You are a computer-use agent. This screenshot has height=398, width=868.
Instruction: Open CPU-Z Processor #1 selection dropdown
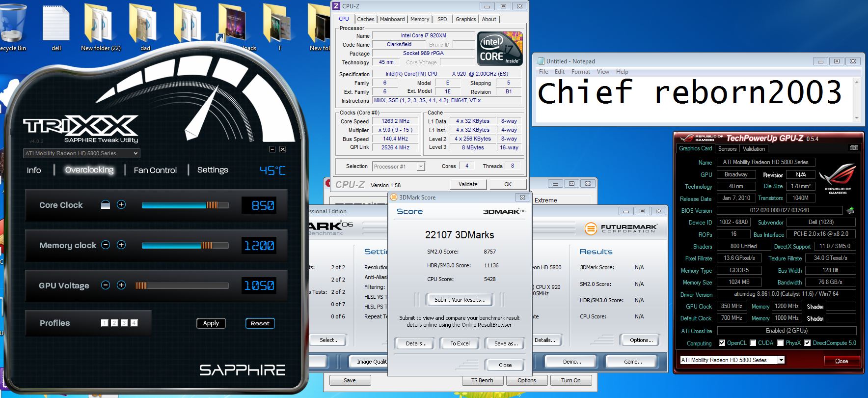(399, 167)
